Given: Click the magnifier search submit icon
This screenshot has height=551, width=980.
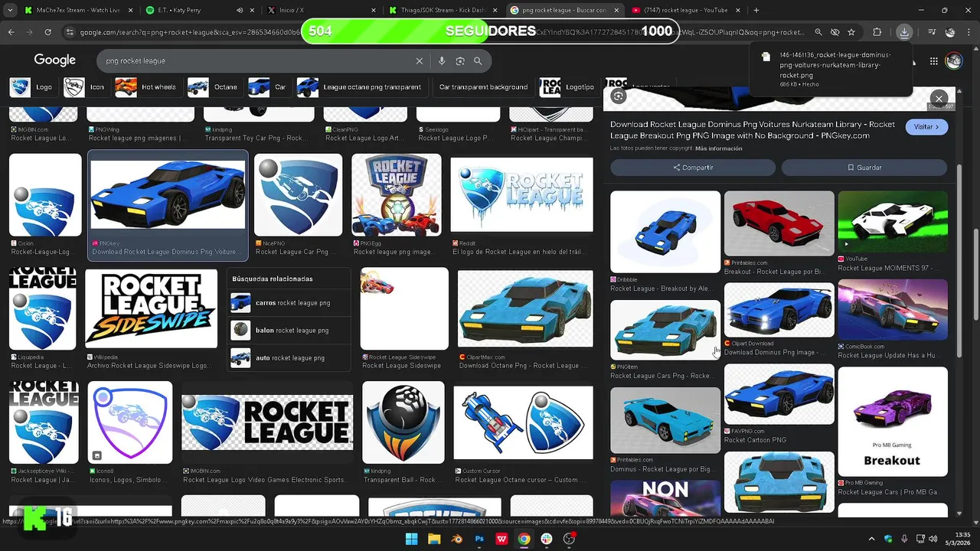Looking at the screenshot, I should [x=478, y=60].
